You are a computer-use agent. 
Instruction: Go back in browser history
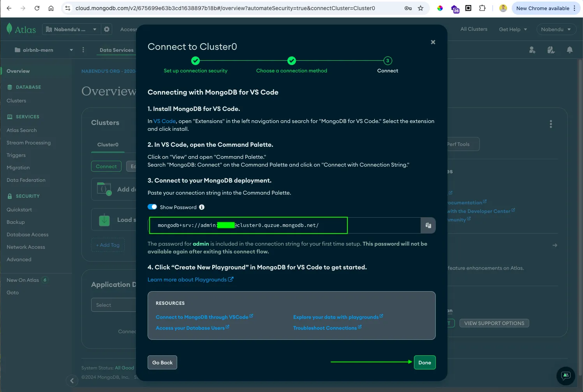9,8
